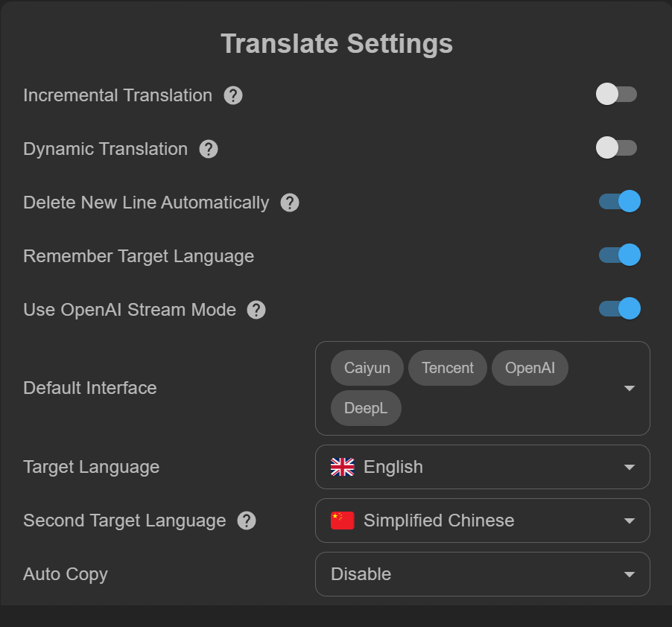This screenshot has height=627, width=672.
Task: Remove the DeepL interface chip
Action: click(365, 407)
